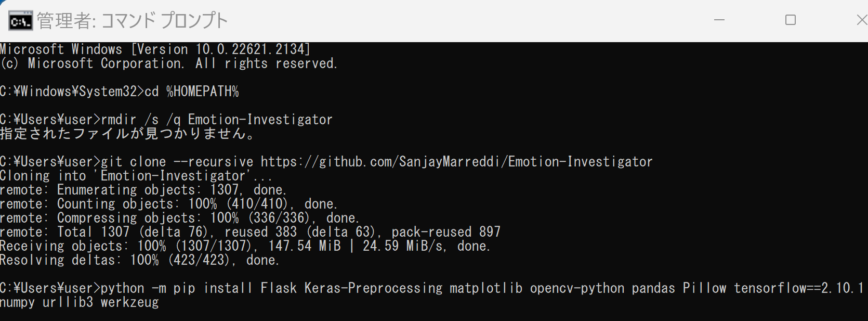Viewport: 868px width, 321px height.
Task: Click the Japanese file-not-found error message
Action: pyautogui.click(x=128, y=134)
